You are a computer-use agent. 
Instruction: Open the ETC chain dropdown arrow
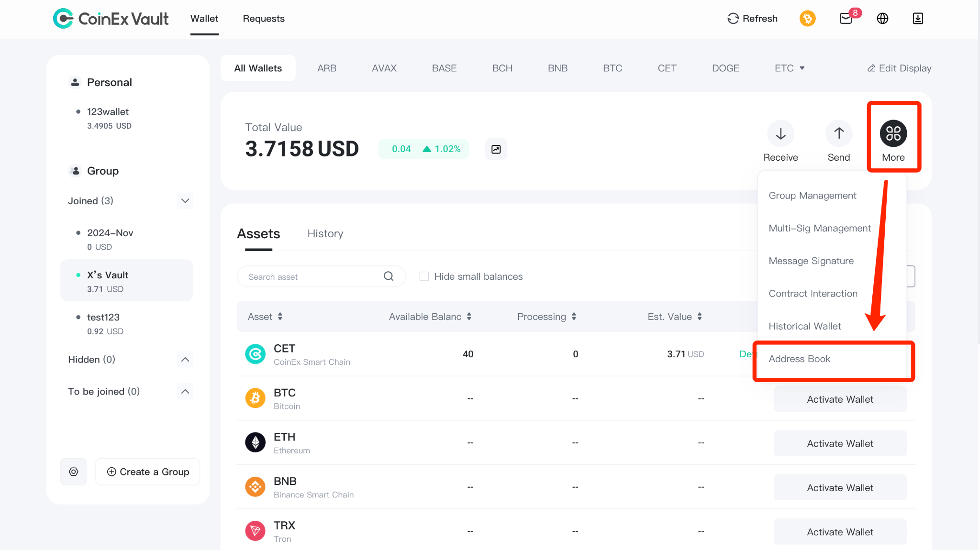point(802,68)
